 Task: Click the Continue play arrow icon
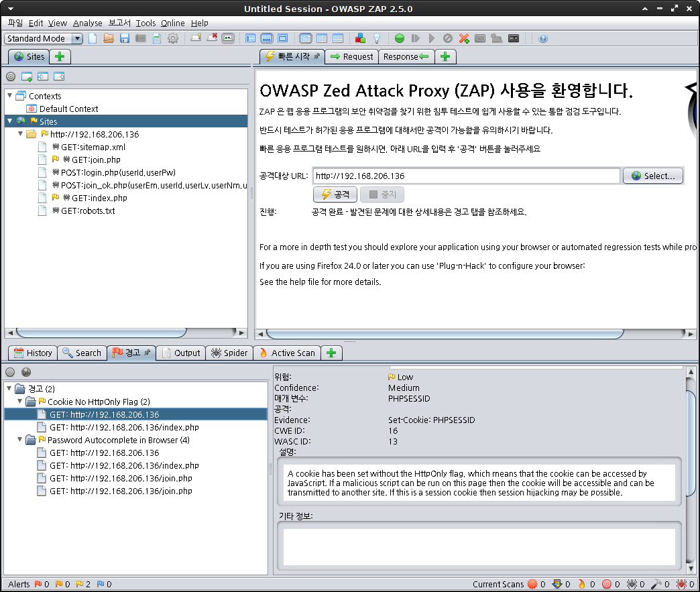(432, 38)
